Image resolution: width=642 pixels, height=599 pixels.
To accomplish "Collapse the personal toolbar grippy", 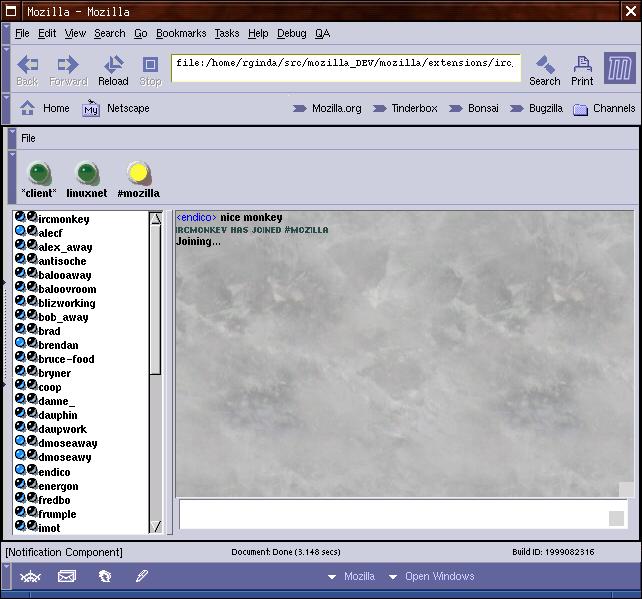I will click(x=6, y=108).
